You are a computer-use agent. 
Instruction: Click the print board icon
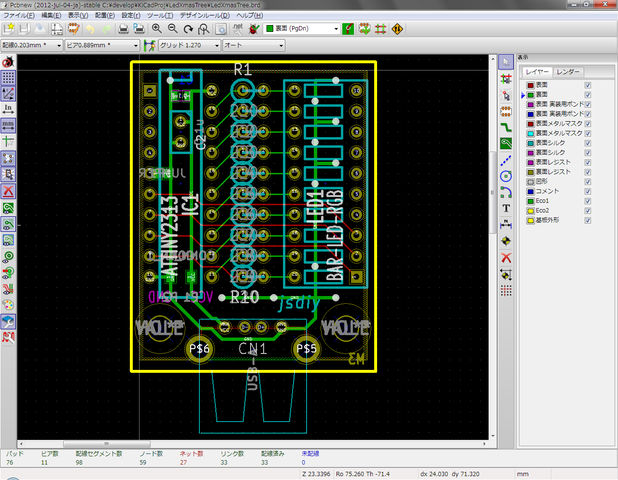[123, 29]
